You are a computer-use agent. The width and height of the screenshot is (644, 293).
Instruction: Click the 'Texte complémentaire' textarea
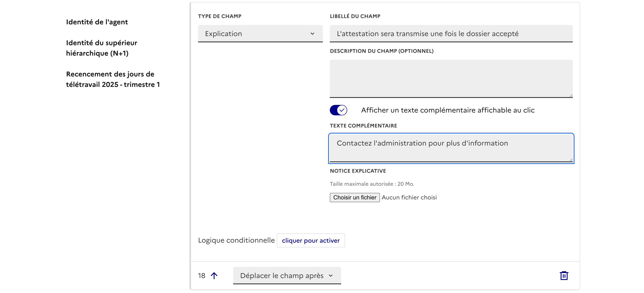451,148
